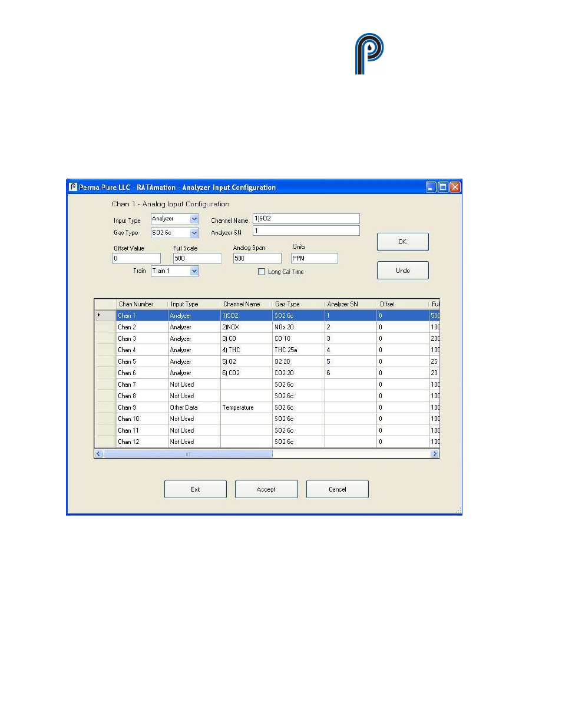562x728 pixels.
Task: Select the Chan 8 row
Action: pos(267,396)
